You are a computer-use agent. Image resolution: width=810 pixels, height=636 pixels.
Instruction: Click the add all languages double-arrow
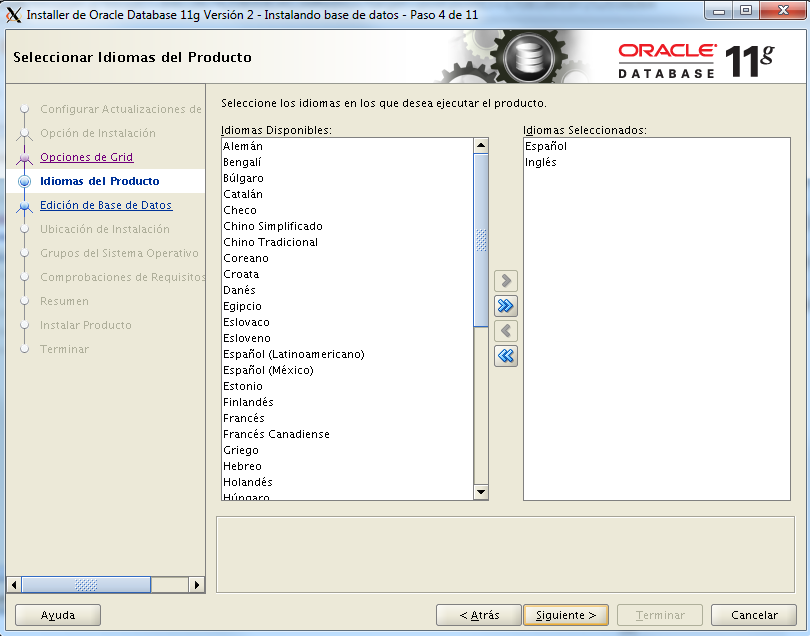tap(506, 306)
